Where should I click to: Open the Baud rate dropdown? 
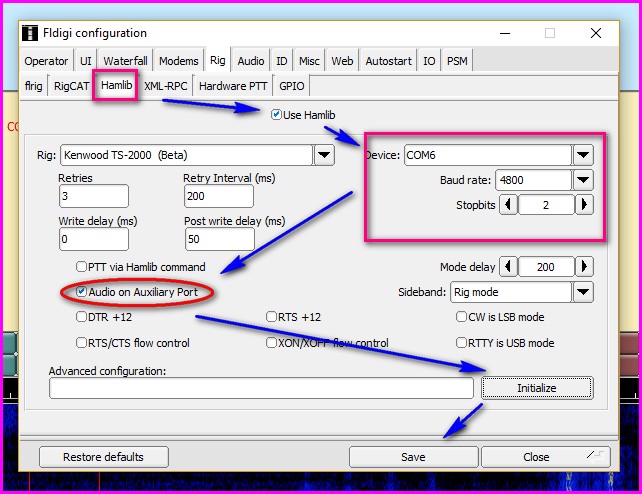584,180
